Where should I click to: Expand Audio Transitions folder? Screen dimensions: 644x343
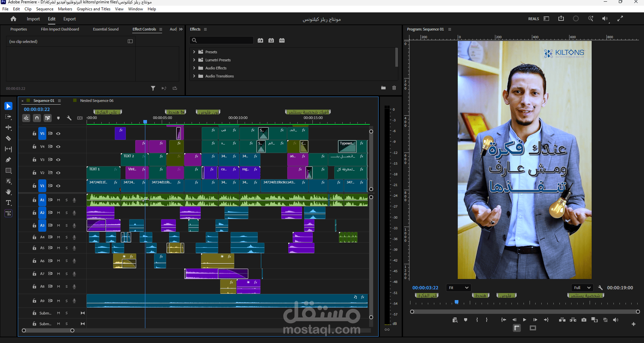pyautogui.click(x=194, y=76)
